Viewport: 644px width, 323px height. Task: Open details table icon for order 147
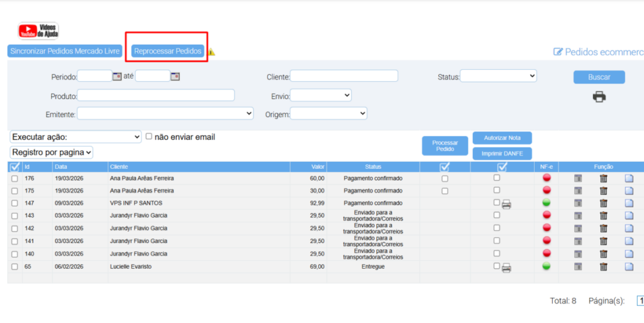click(x=578, y=203)
